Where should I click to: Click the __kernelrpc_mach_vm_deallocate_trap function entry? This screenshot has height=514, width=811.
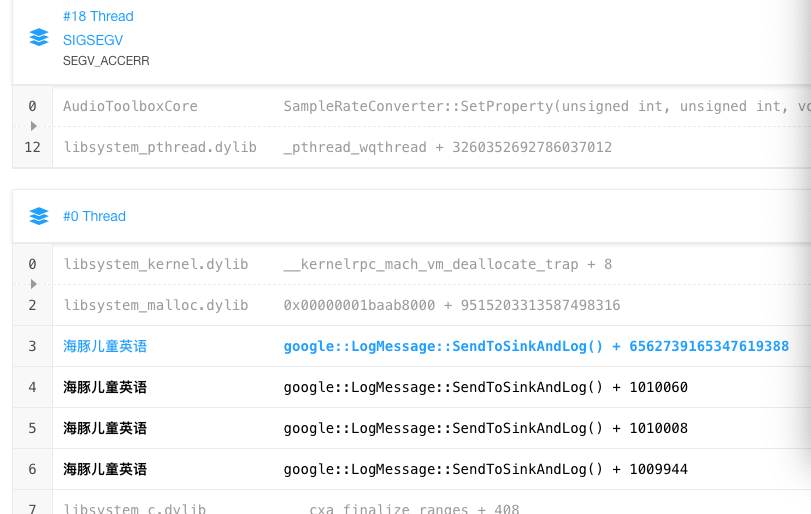pyautogui.click(x=447, y=264)
